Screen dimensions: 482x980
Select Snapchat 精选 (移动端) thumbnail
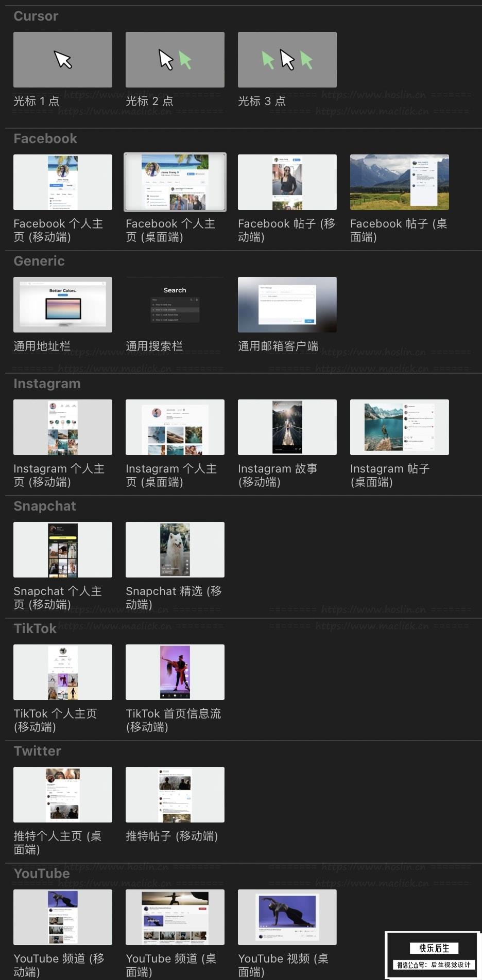click(x=175, y=550)
